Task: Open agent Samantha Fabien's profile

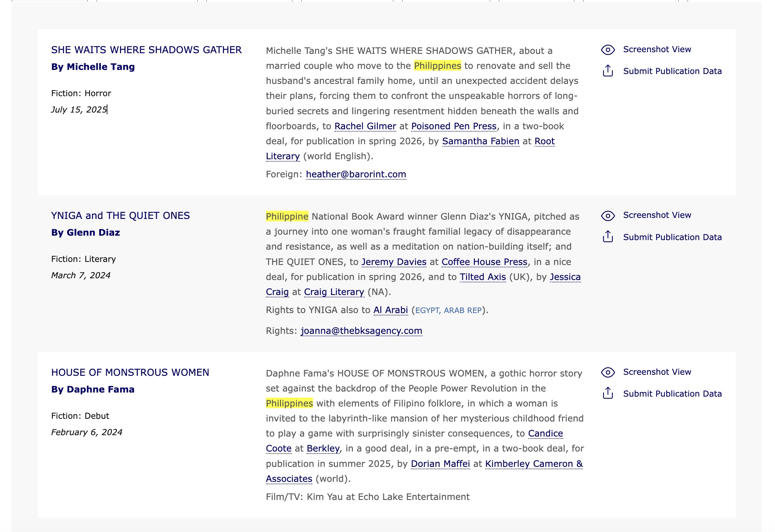Action: coord(480,141)
